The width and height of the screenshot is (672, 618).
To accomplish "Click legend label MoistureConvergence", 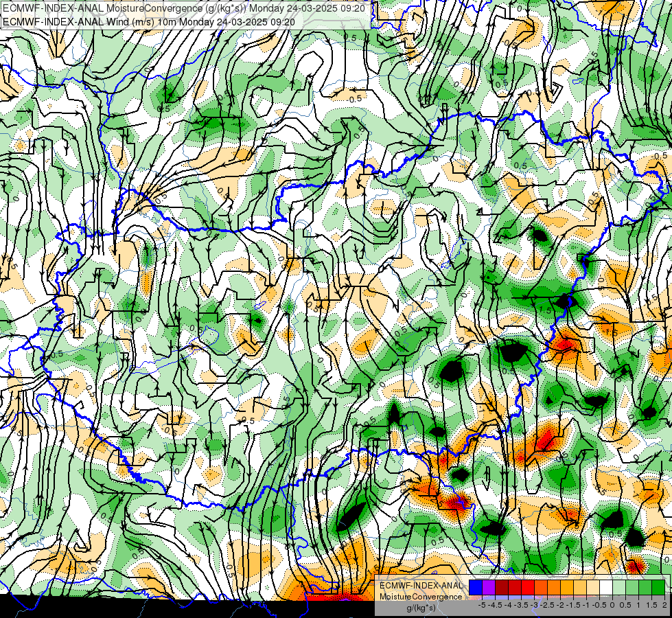I will pos(421,597).
